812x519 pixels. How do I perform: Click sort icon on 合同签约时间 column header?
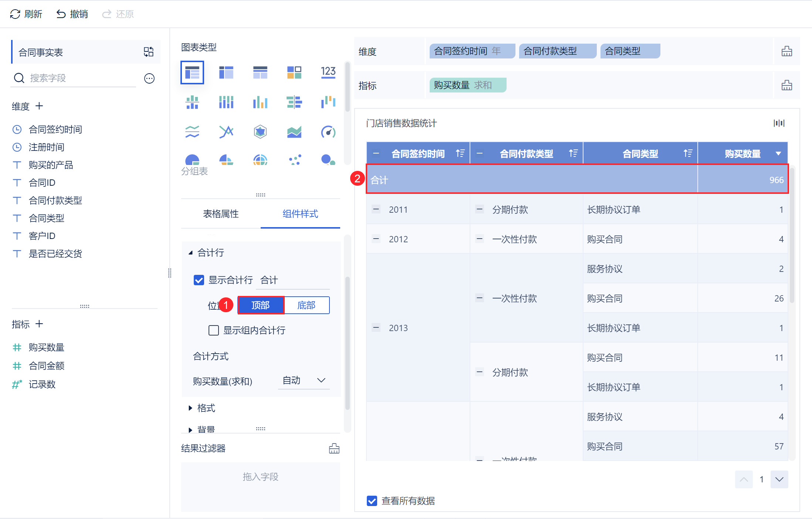[460, 153]
